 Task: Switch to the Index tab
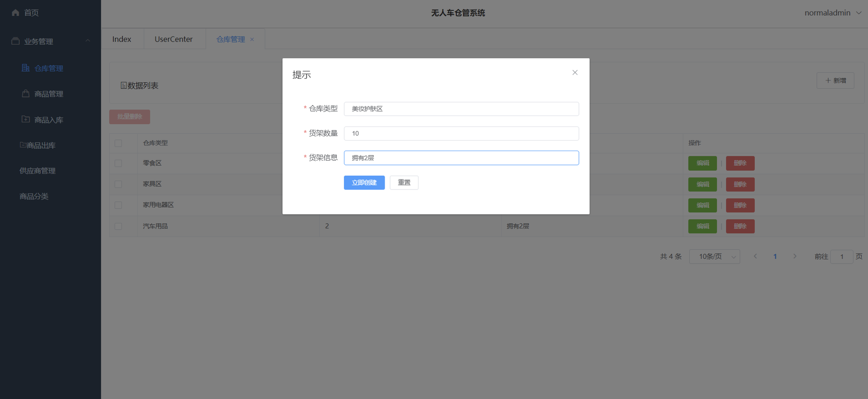(122, 39)
